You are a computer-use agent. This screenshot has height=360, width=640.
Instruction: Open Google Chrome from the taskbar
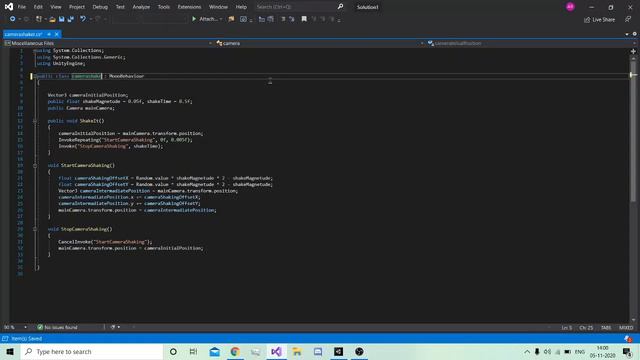235,351
